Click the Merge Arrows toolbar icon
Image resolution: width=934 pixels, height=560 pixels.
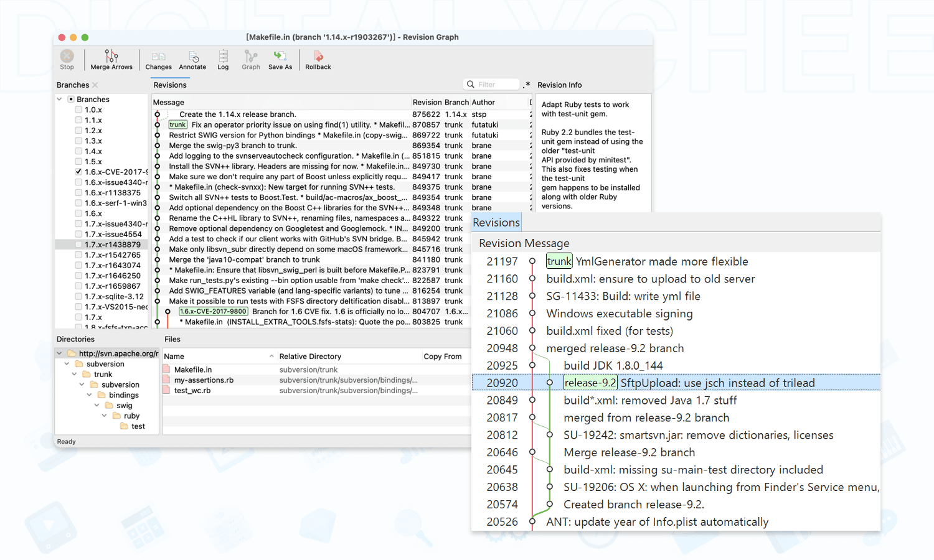(111, 59)
